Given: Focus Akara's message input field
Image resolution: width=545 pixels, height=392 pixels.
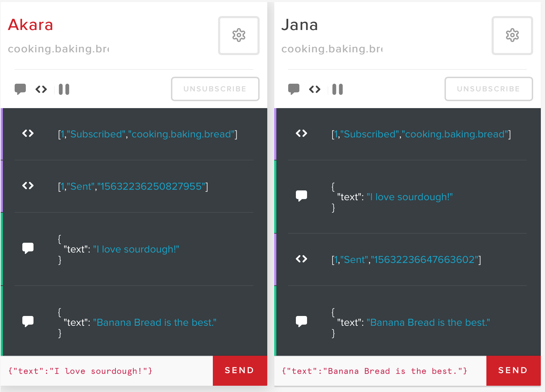Looking at the screenshot, I should (x=106, y=371).
